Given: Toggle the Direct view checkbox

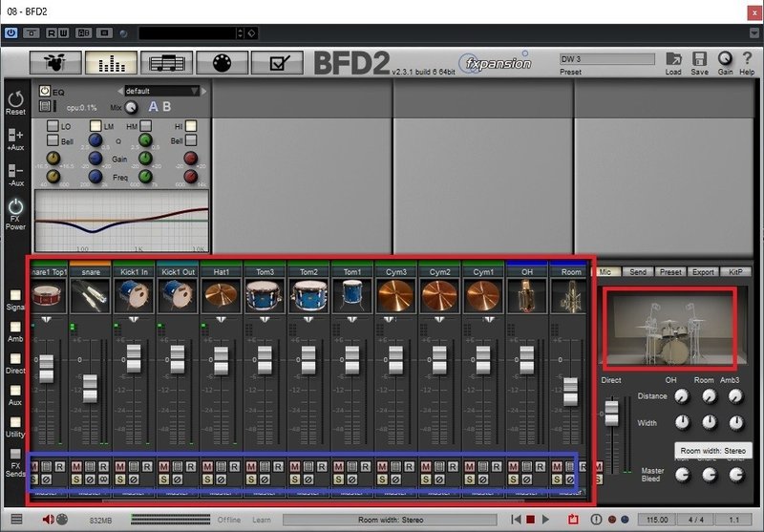Looking at the screenshot, I should [15, 358].
